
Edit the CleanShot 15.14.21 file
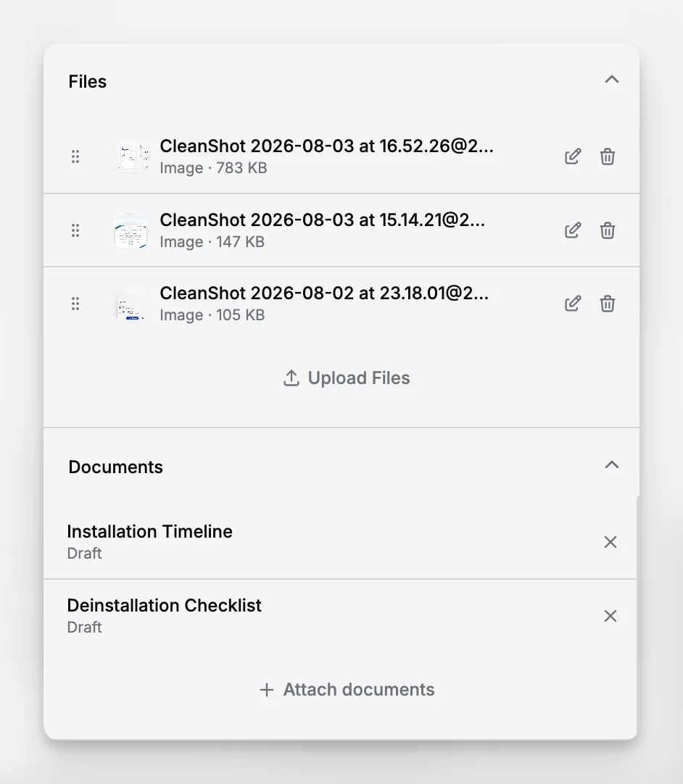click(573, 230)
